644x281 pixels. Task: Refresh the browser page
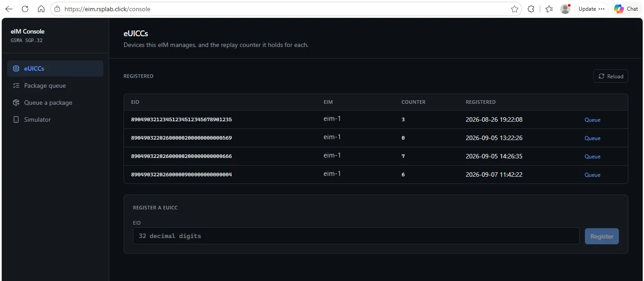(25, 9)
